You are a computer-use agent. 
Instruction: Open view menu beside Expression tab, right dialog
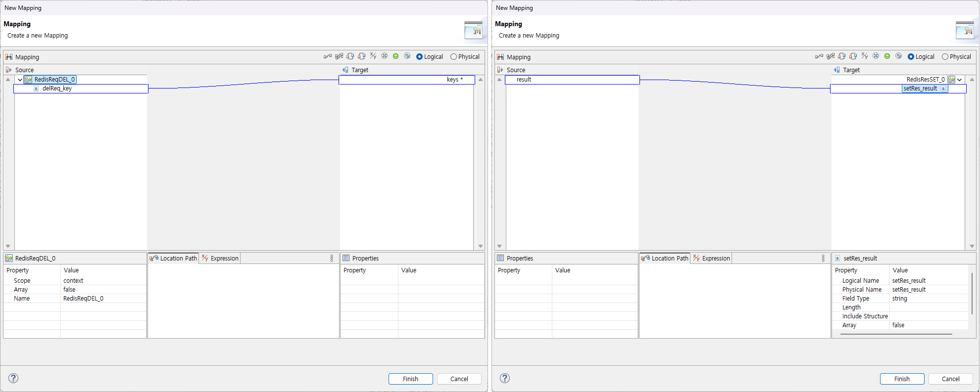823,259
